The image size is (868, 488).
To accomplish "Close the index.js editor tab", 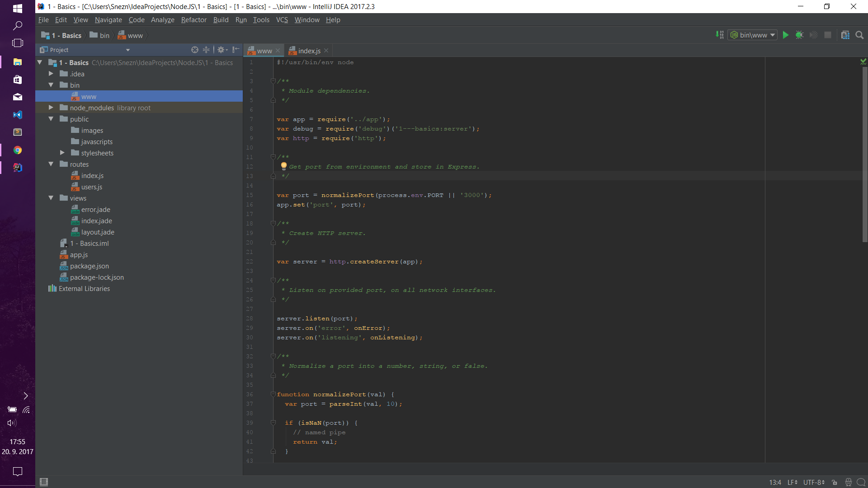I will [x=326, y=51].
